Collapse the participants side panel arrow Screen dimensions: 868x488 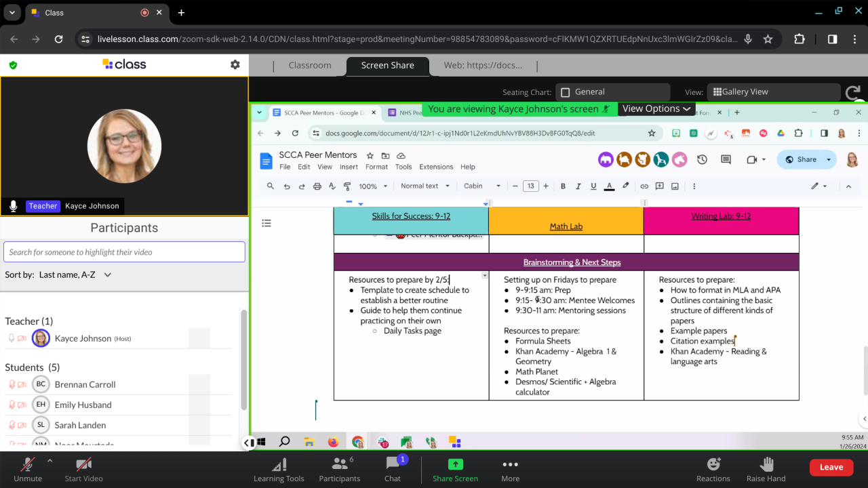click(x=249, y=443)
